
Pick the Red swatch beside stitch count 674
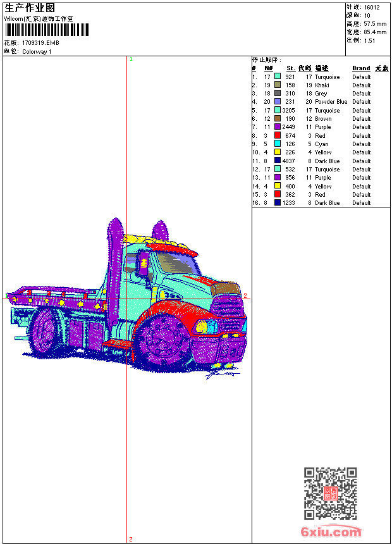point(278,135)
